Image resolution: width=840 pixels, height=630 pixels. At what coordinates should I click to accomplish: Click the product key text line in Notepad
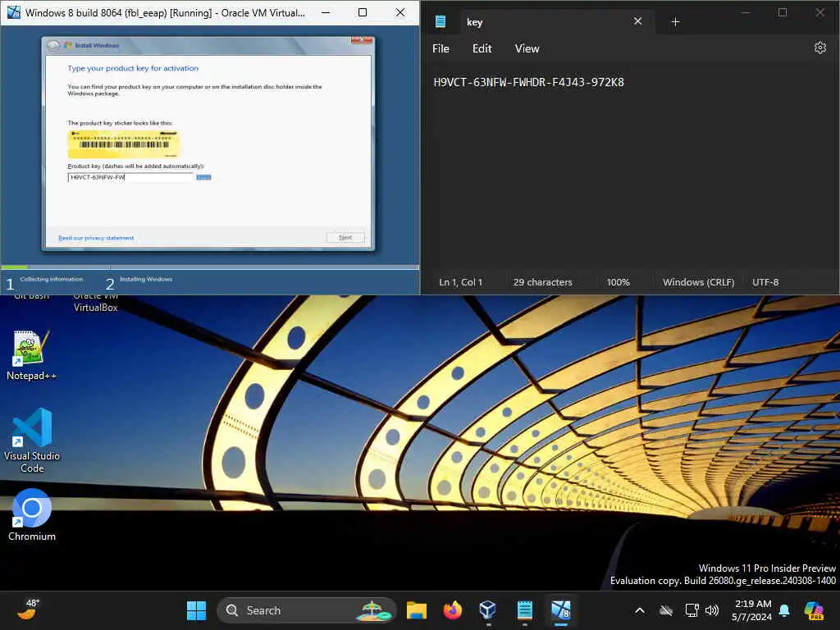point(528,82)
